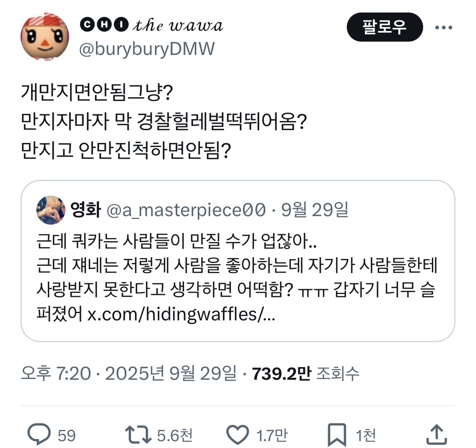
Task: Open the share icon on the tweet
Action: pyautogui.click(x=437, y=435)
